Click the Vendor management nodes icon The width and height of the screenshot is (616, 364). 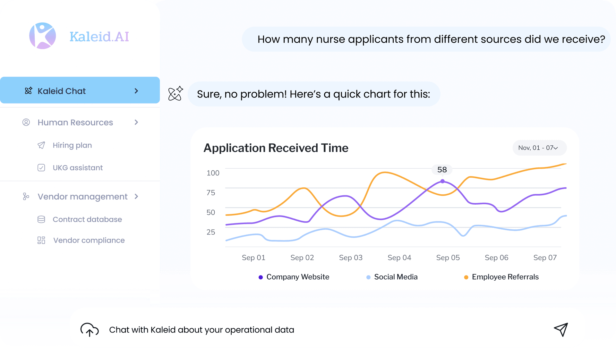tap(26, 196)
